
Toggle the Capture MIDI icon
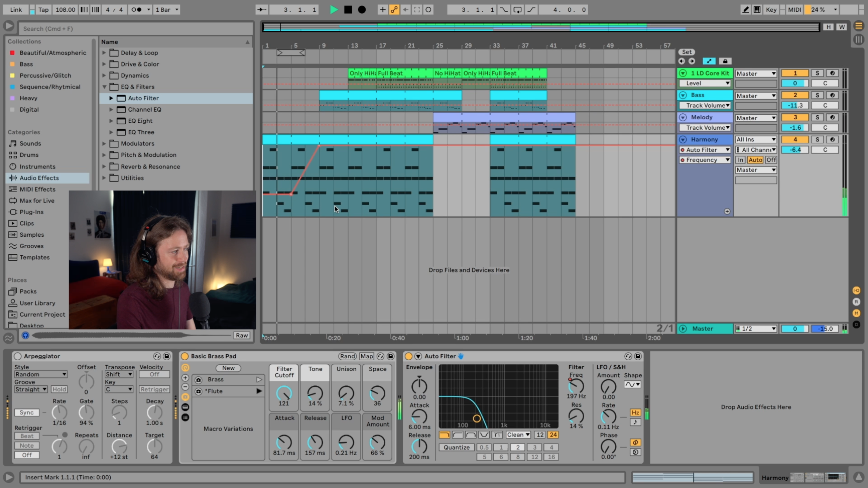[x=417, y=9]
